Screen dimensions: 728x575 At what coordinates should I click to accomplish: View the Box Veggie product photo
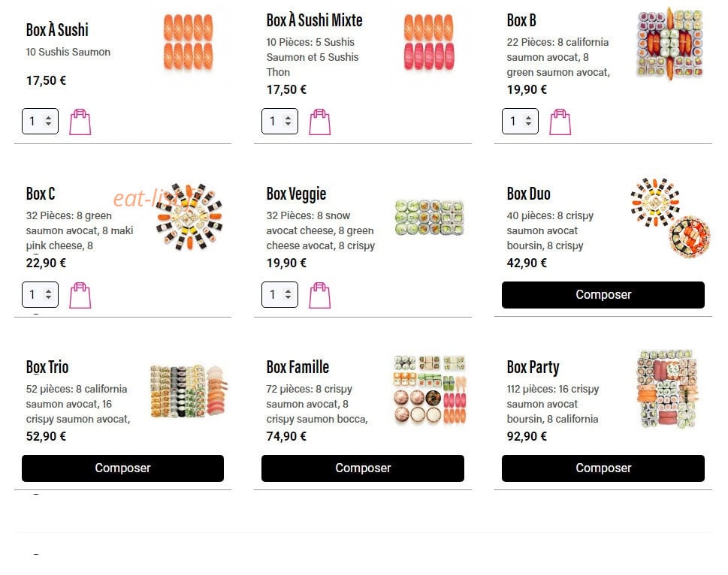coord(430,217)
